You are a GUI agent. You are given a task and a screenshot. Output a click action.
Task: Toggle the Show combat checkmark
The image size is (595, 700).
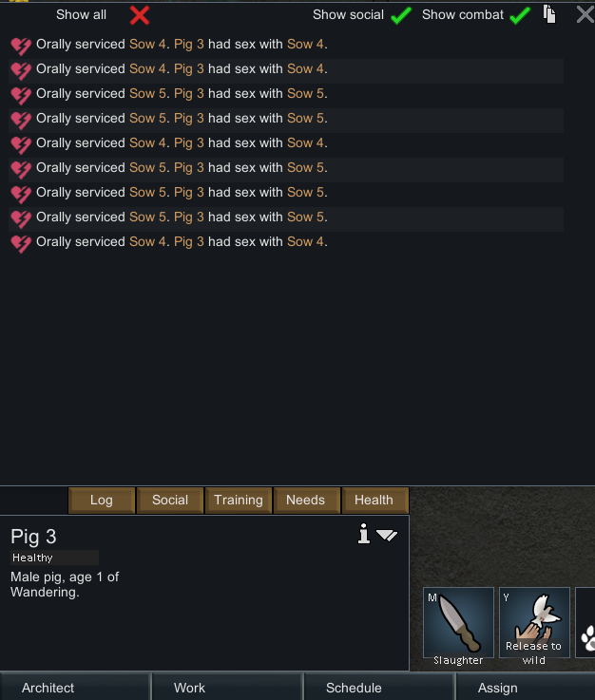point(520,15)
